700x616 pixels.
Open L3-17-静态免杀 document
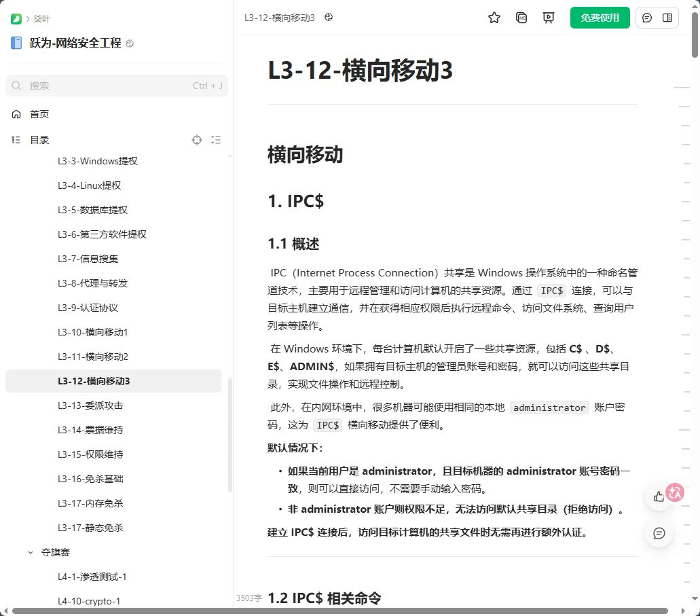pyautogui.click(x=90, y=528)
